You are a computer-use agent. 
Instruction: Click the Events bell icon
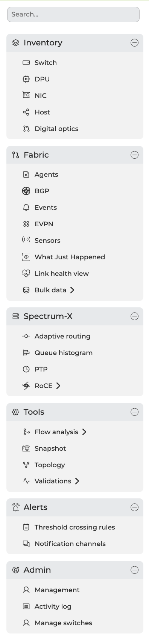click(x=26, y=208)
